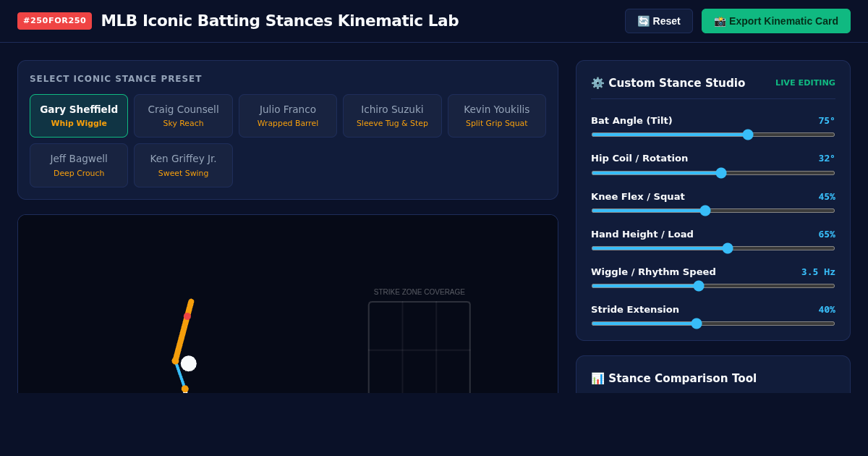
Task: Click the 65% Hand Height value
Action: point(827,235)
